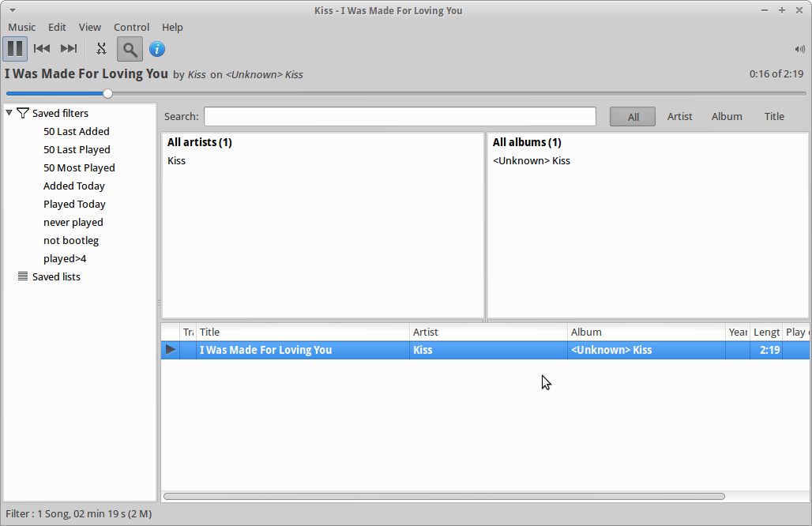This screenshot has width=812, height=526.
Task: Maximize the window with the plus button
Action: (782, 10)
